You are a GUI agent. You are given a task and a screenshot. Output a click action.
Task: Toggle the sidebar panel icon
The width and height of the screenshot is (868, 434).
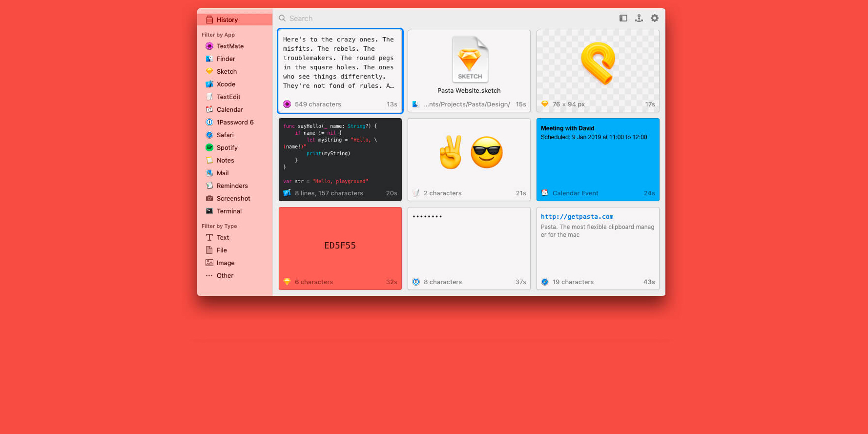[x=623, y=18]
